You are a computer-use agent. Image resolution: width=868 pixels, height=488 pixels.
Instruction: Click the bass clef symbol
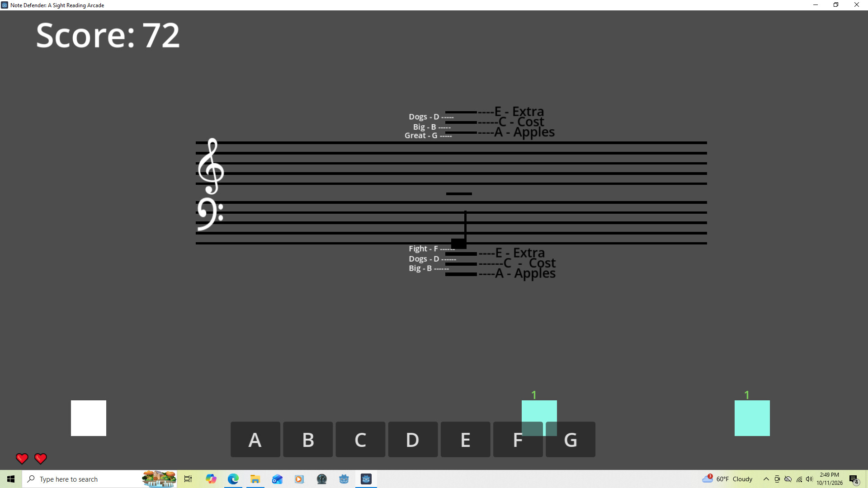(210, 214)
